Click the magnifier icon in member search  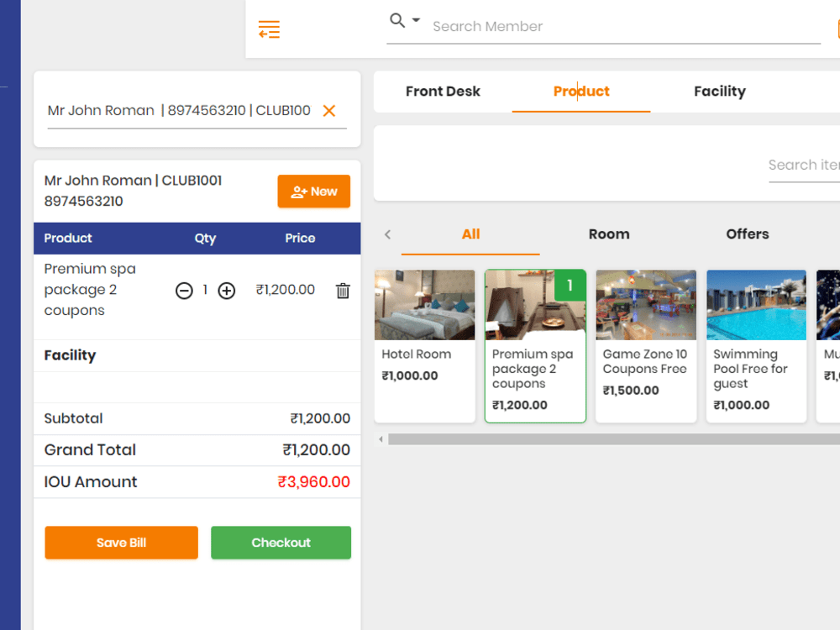point(395,21)
